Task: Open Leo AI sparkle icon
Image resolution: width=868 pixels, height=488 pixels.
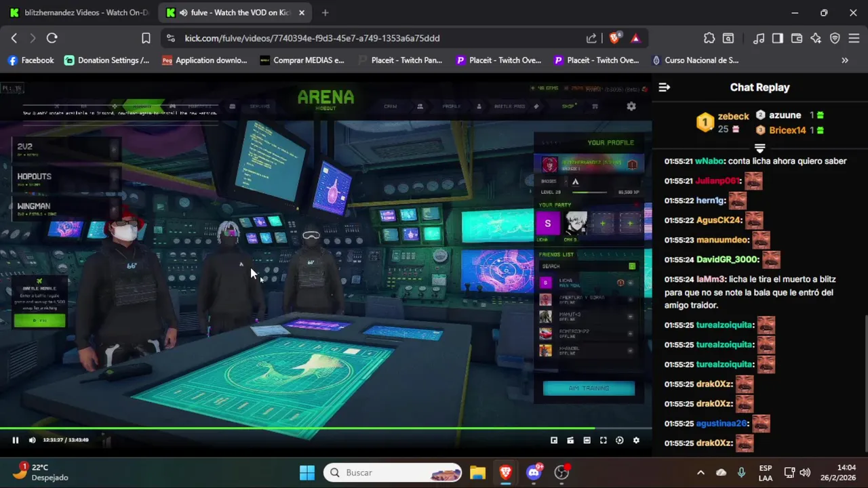Action: click(x=816, y=38)
